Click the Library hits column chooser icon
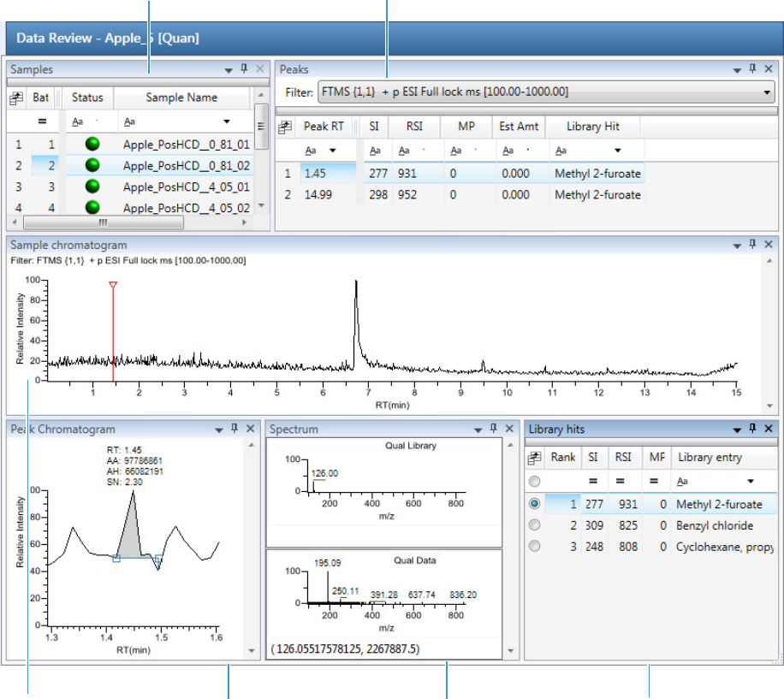Screen dimensions: 784x699 535,458
